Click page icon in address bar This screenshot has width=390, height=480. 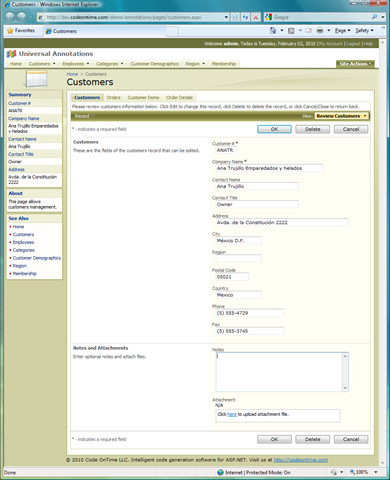tap(41, 17)
